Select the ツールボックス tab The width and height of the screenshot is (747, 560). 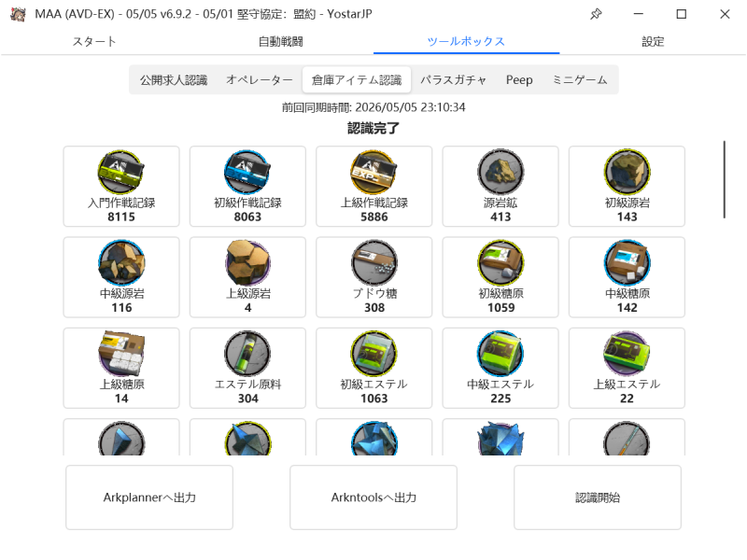coord(466,41)
